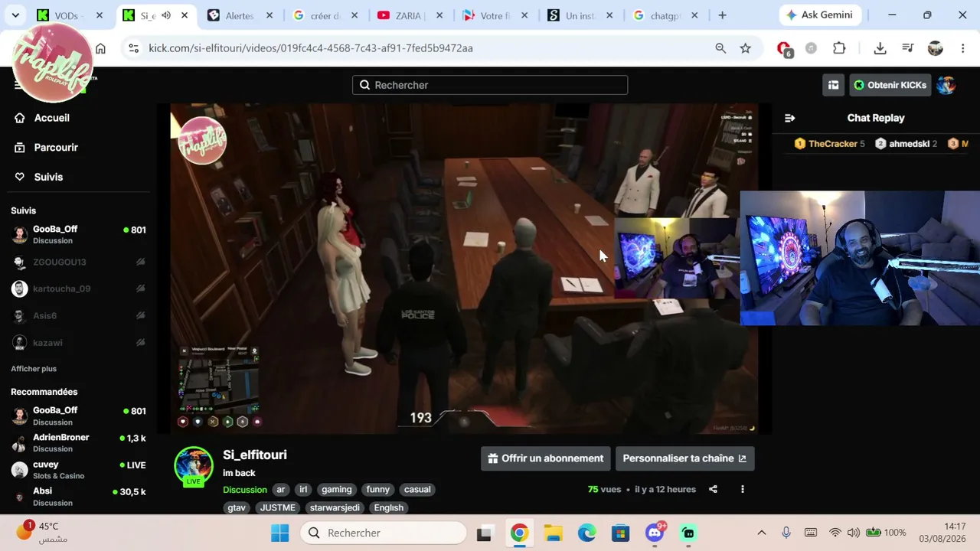Switch to the ZARIA YouTube tab
The width and height of the screenshot is (980, 551).
tap(410, 15)
